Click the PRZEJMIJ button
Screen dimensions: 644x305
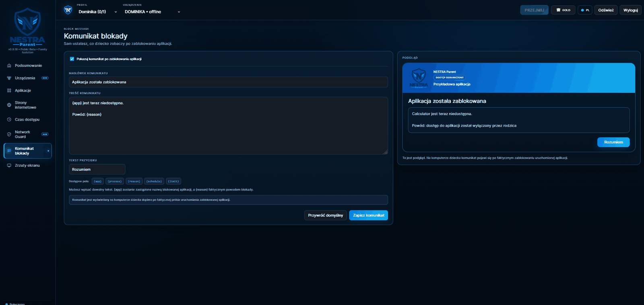pyautogui.click(x=534, y=10)
